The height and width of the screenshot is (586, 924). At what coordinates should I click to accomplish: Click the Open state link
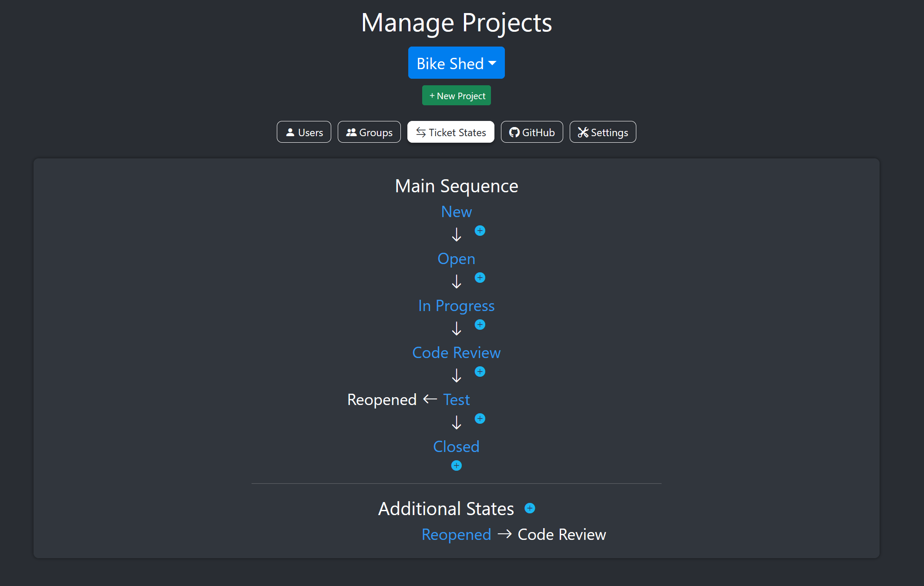coord(456,259)
